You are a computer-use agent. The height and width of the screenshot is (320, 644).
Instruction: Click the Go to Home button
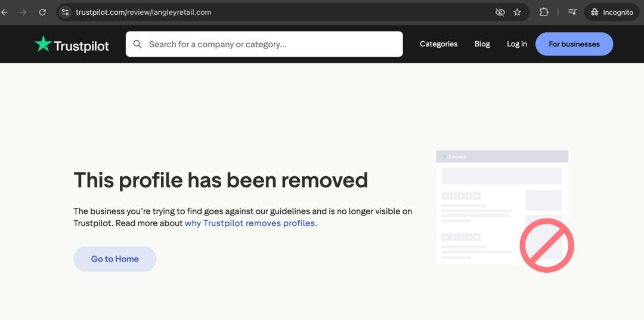click(x=115, y=259)
